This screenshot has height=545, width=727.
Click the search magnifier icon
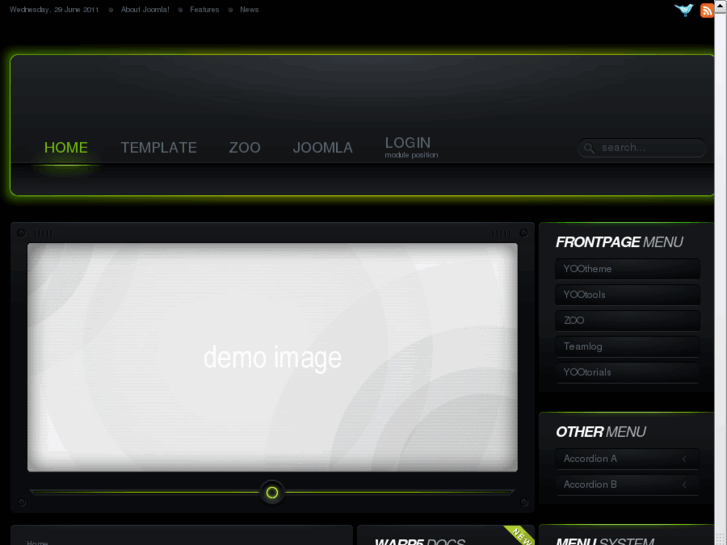(589, 148)
